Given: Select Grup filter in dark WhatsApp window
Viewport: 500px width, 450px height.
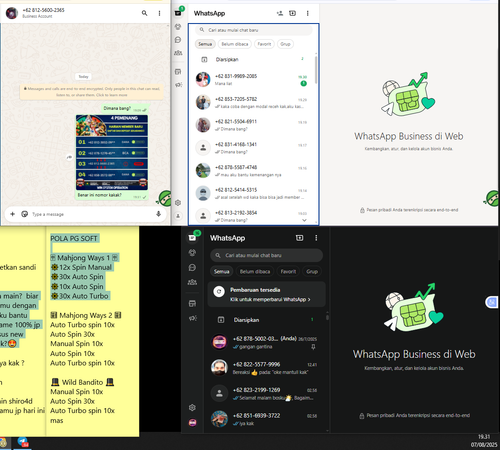Looking at the screenshot, I should pyautogui.click(x=312, y=272).
